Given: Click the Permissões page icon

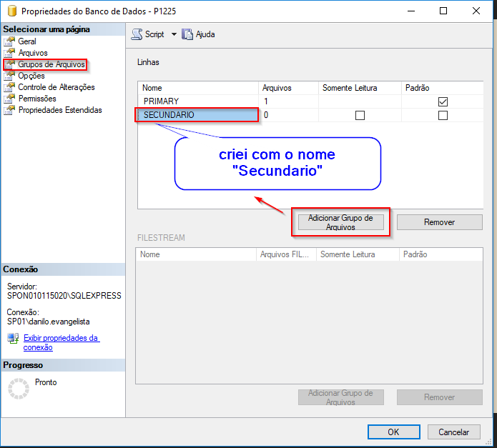Looking at the screenshot, I should click(x=9, y=99).
